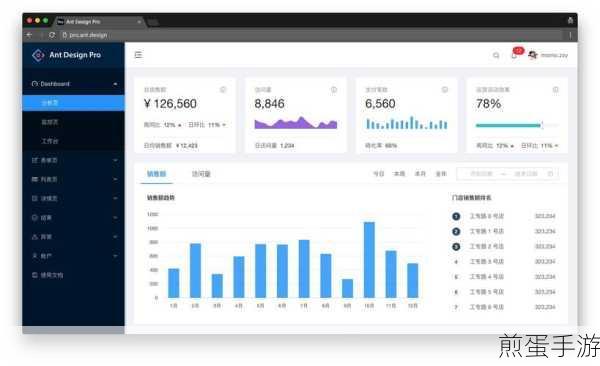
Task: Click the 12月 bar in sales chart
Action: click(x=413, y=281)
